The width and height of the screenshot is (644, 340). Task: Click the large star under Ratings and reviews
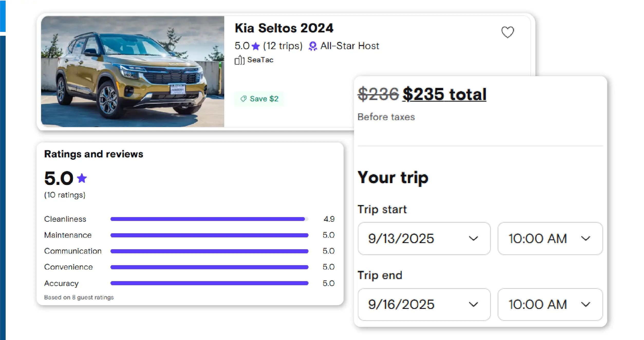click(x=82, y=178)
